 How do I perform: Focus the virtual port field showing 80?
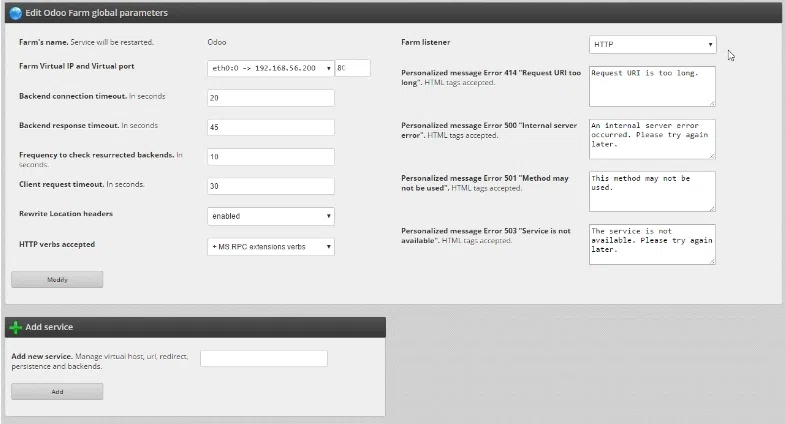352,68
